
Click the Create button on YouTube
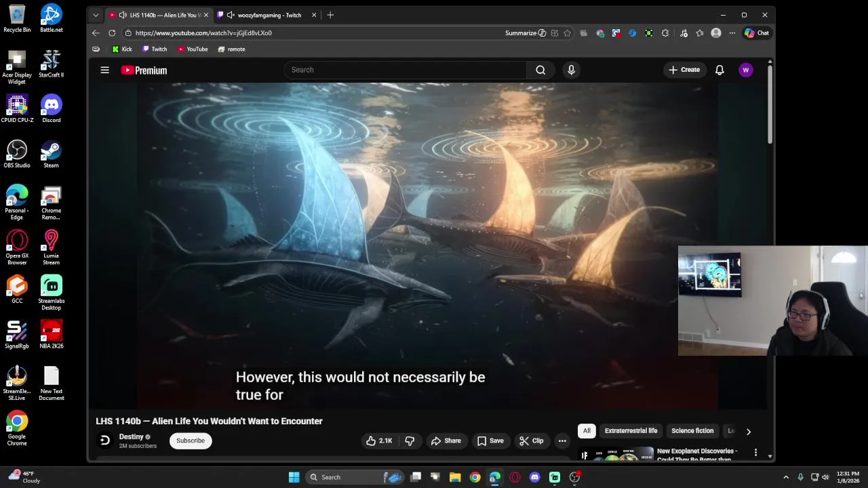pos(684,70)
